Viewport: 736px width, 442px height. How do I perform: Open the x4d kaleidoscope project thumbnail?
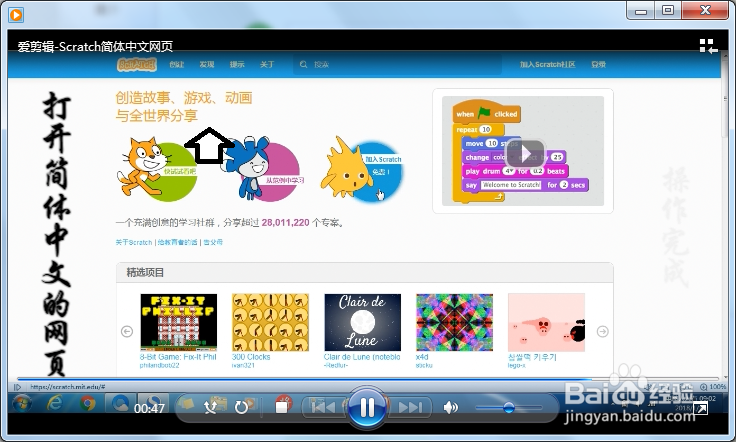click(x=454, y=322)
